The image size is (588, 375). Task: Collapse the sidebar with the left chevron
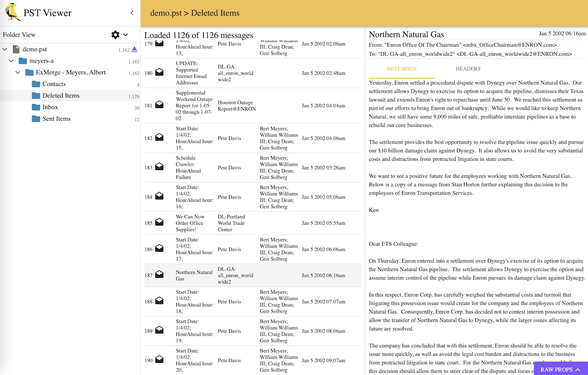[x=132, y=13]
